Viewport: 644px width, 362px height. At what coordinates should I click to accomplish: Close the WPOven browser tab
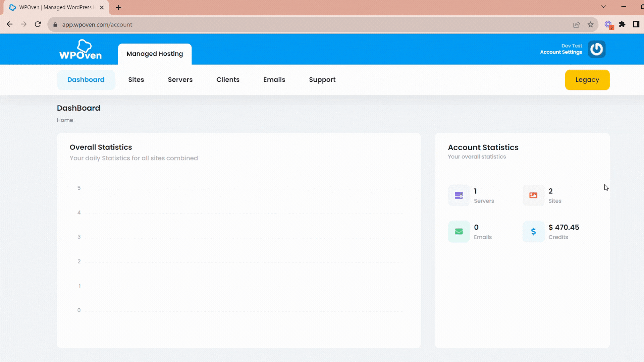(x=102, y=7)
